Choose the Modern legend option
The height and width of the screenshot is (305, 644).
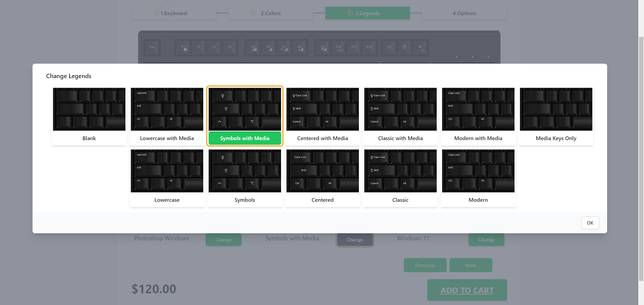click(478, 178)
